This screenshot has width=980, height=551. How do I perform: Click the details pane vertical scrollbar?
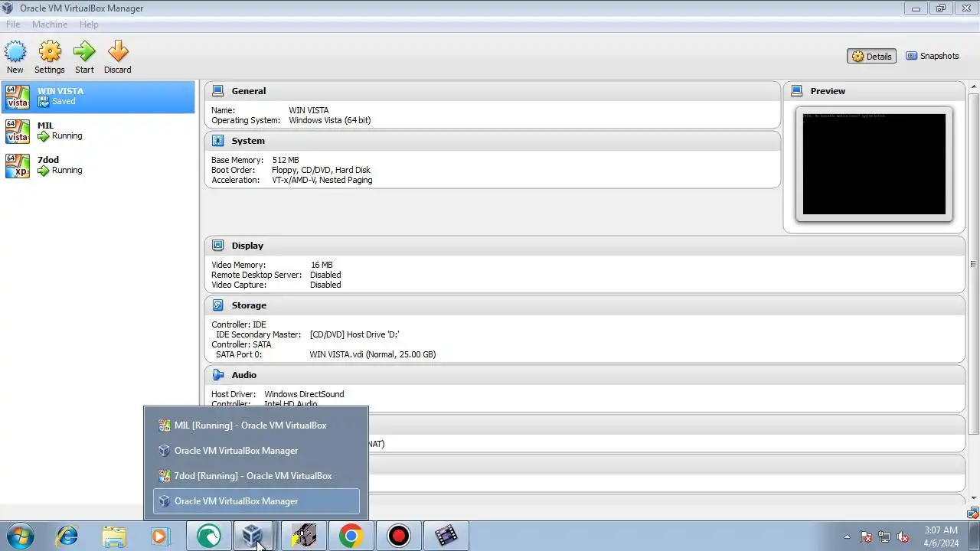click(973, 265)
